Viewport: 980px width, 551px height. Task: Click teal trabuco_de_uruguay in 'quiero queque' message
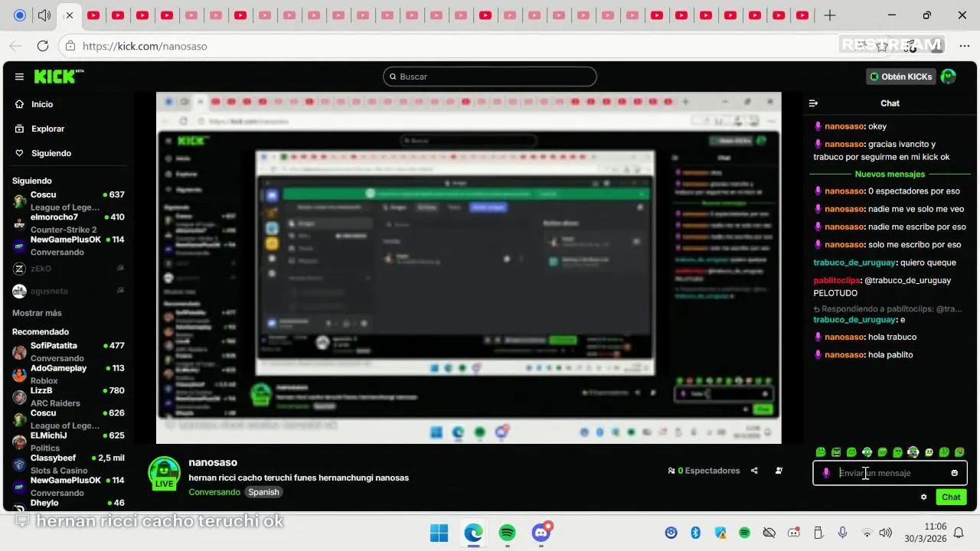click(x=854, y=262)
